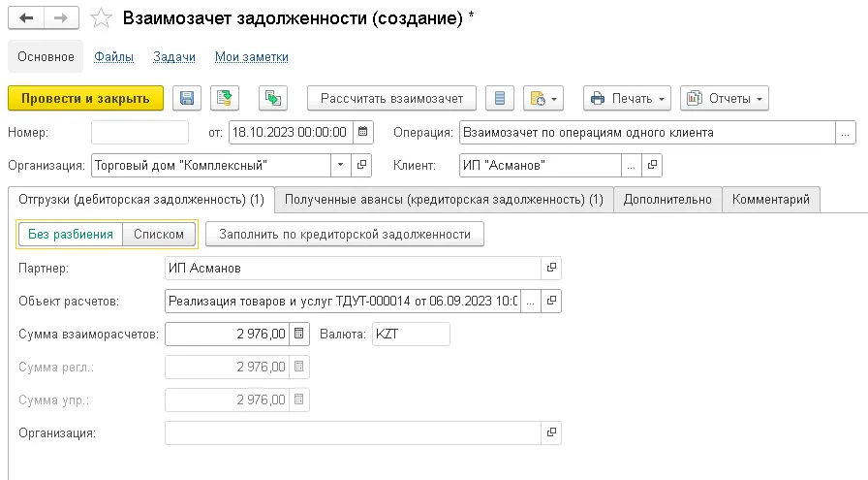Go forward with the right arrow button
Image resolution: width=868 pixels, height=480 pixels.
point(61,18)
